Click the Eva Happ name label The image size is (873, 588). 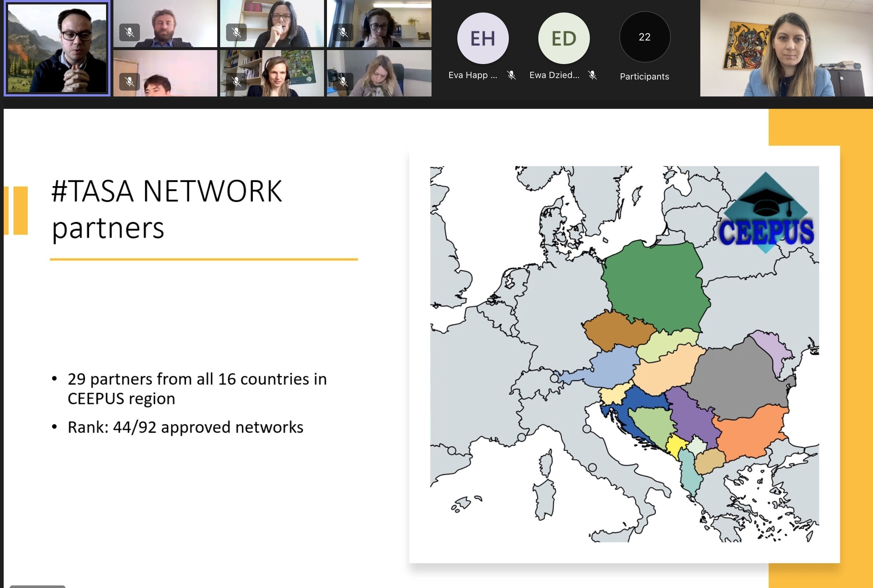[472, 75]
